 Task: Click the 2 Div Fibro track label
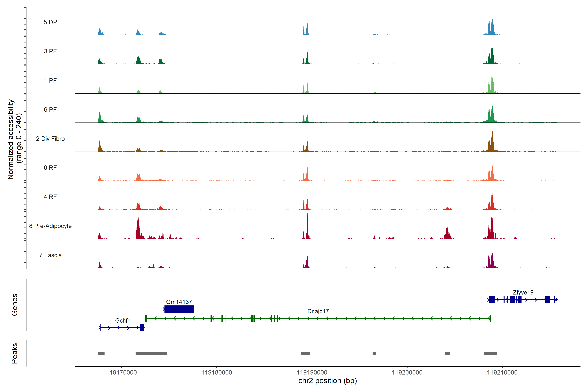click(50, 139)
